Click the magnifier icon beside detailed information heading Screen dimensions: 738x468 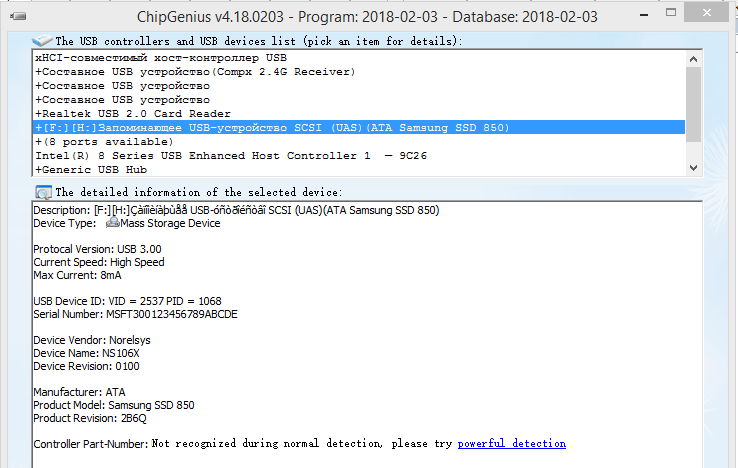coord(43,192)
